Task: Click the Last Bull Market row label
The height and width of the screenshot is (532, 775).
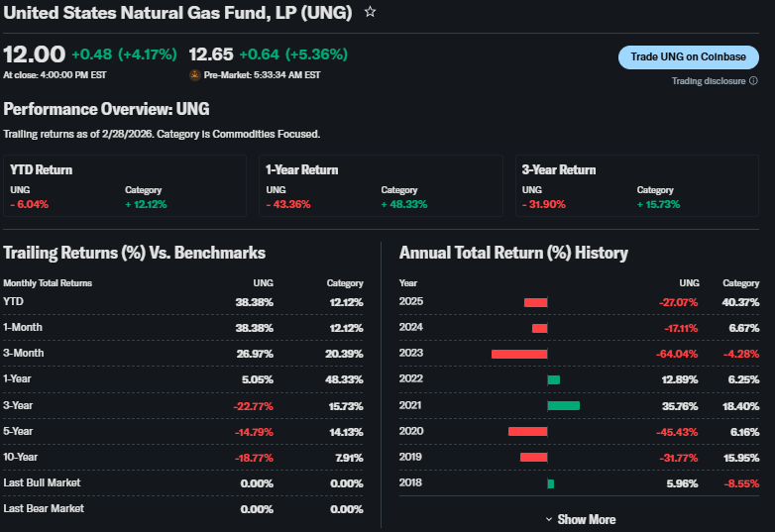Action: 42,482
